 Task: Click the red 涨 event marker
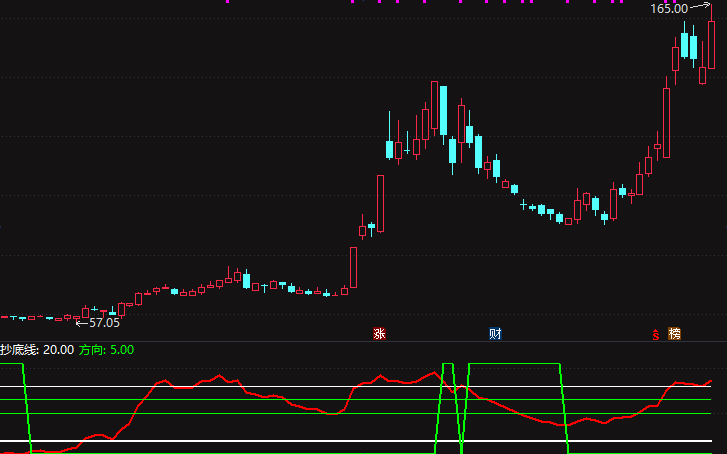(x=379, y=333)
